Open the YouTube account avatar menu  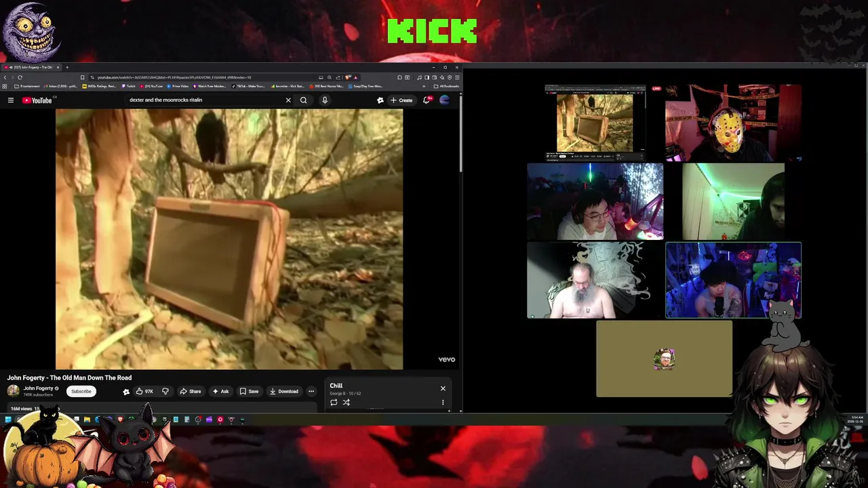(x=445, y=100)
